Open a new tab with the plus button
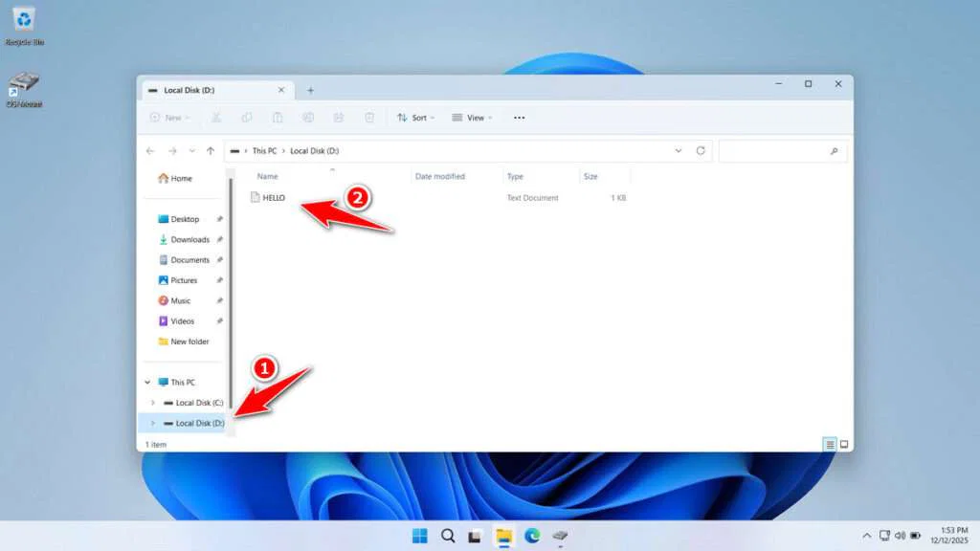 coord(311,88)
